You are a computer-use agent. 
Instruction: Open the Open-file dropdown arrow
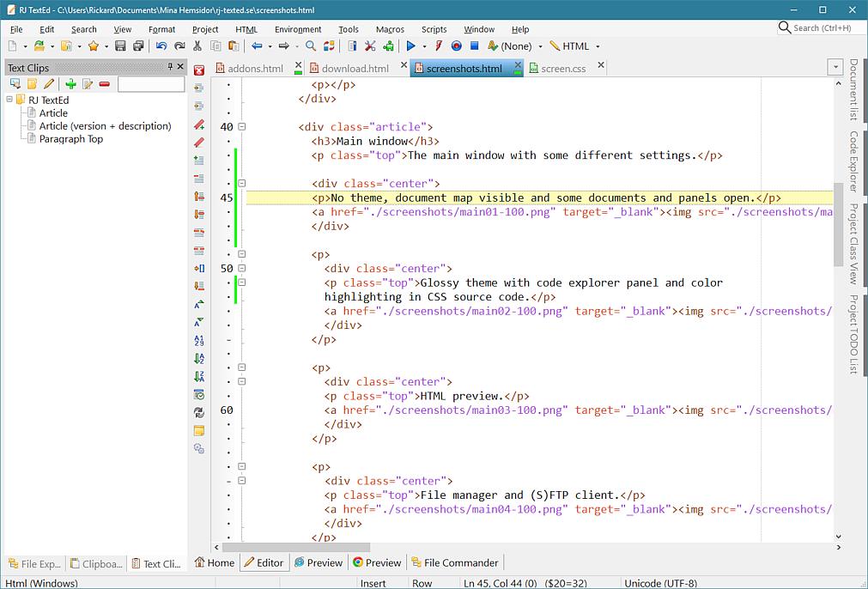[52, 47]
